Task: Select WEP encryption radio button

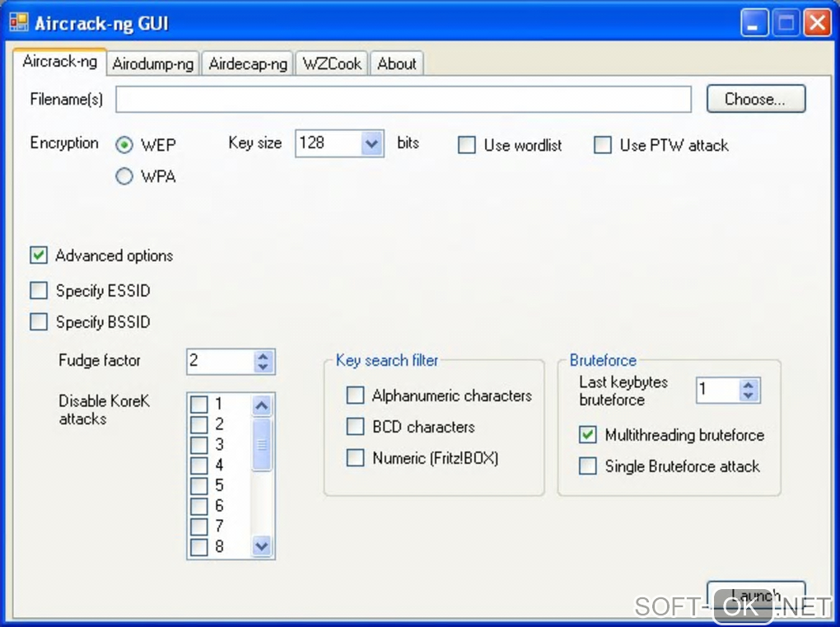Action: 124,145
